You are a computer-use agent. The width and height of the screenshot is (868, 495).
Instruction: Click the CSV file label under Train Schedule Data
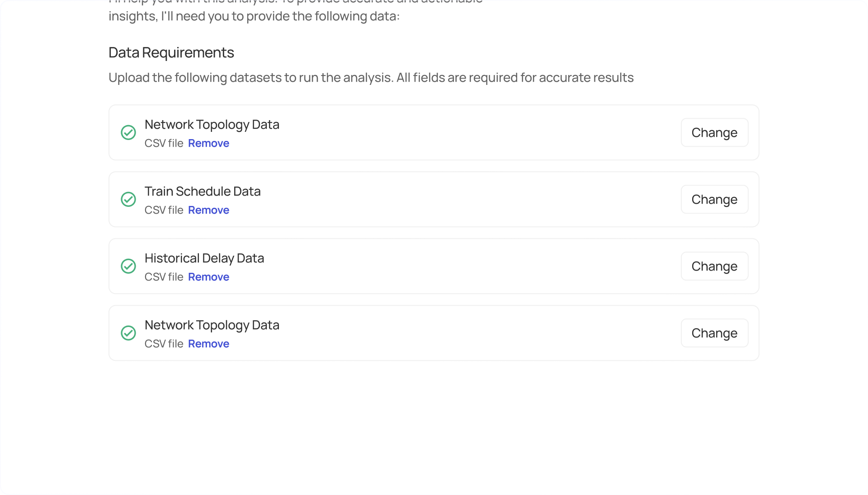164,210
